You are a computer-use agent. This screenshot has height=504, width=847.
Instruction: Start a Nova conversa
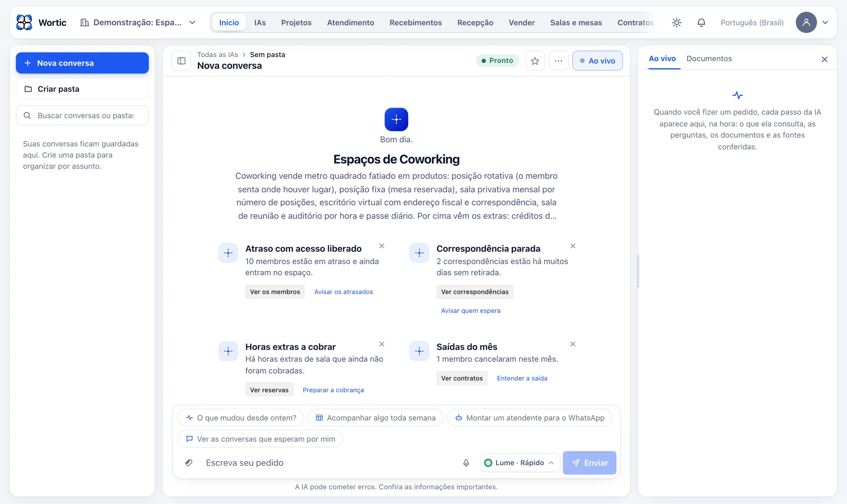pyautogui.click(x=82, y=63)
